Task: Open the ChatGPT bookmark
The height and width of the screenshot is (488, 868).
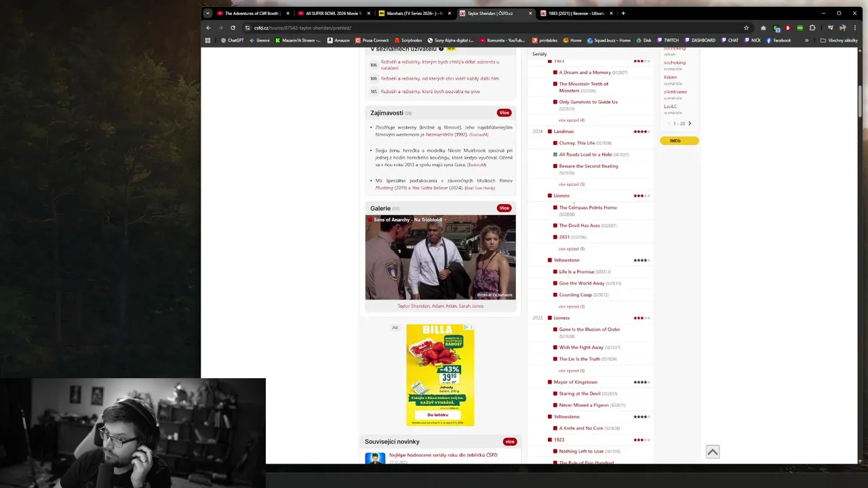Action: coord(232,41)
